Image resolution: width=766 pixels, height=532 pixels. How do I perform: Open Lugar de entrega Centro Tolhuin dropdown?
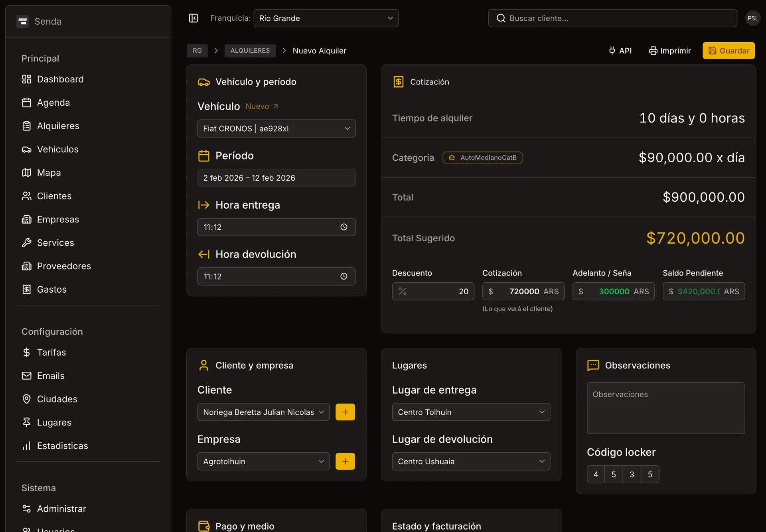pyautogui.click(x=471, y=412)
